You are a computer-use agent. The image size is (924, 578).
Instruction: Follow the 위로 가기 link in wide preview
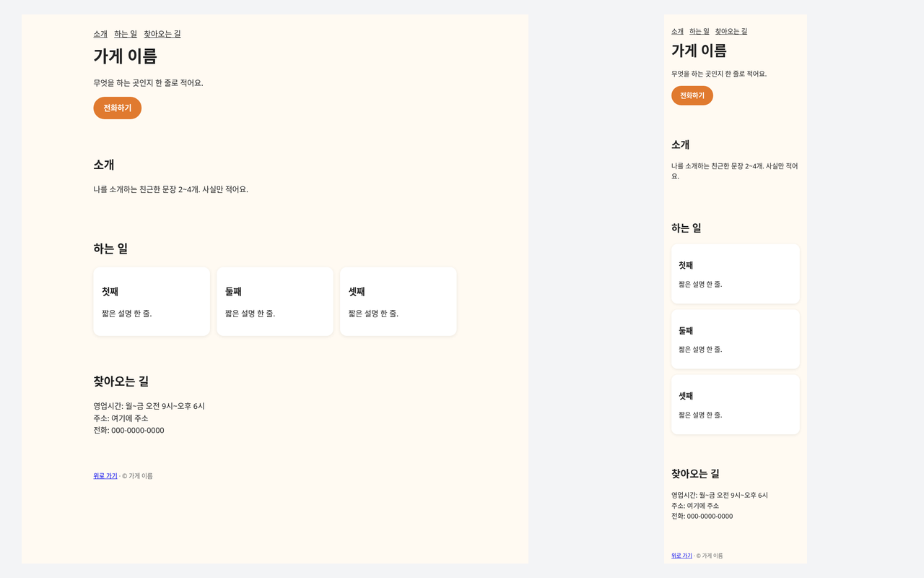[x=105, y=476]
